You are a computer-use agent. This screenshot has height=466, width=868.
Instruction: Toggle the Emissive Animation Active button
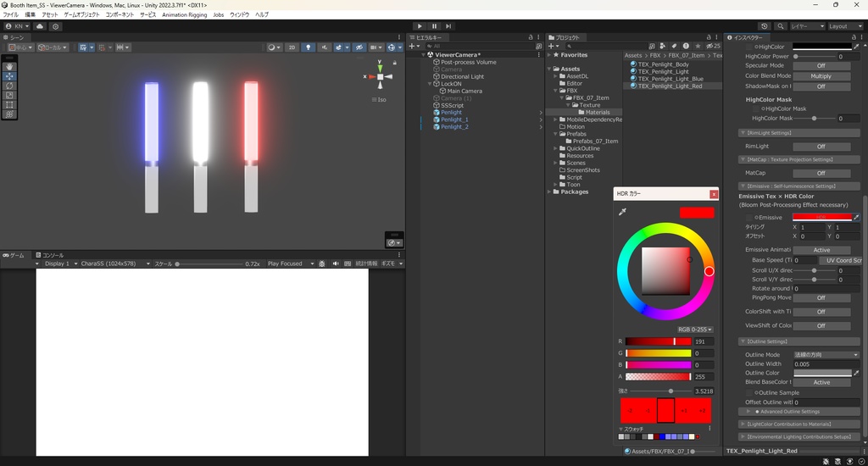point(821,250)
